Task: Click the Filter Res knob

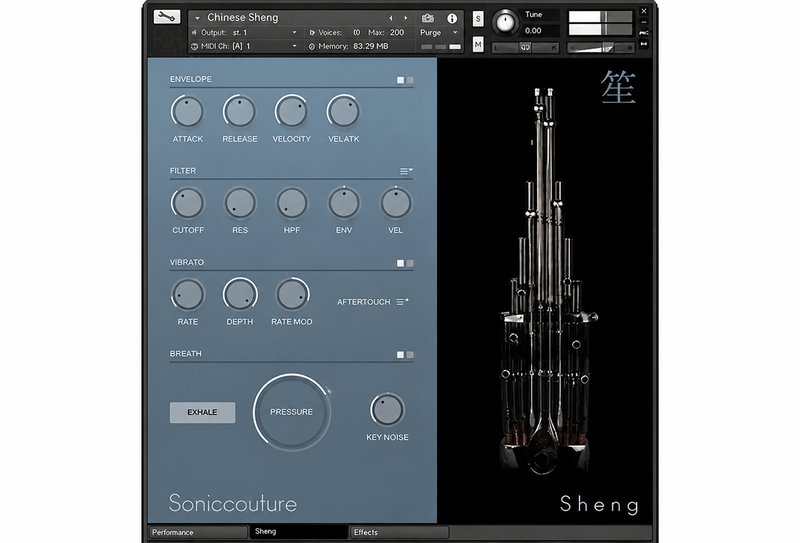Action: pos(240,203)
